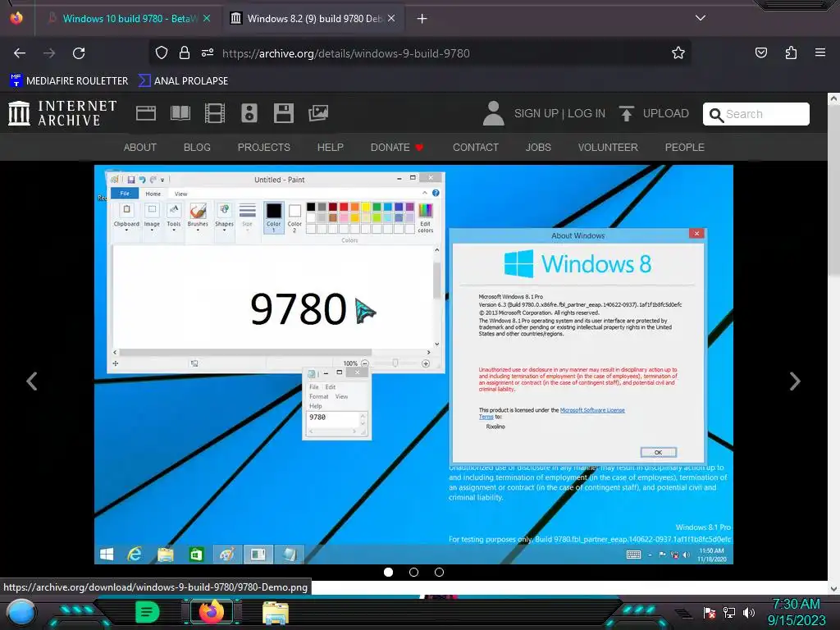Open the Texts book icon
The width and height of the screenshot is (840, 630).
(180, 113)
